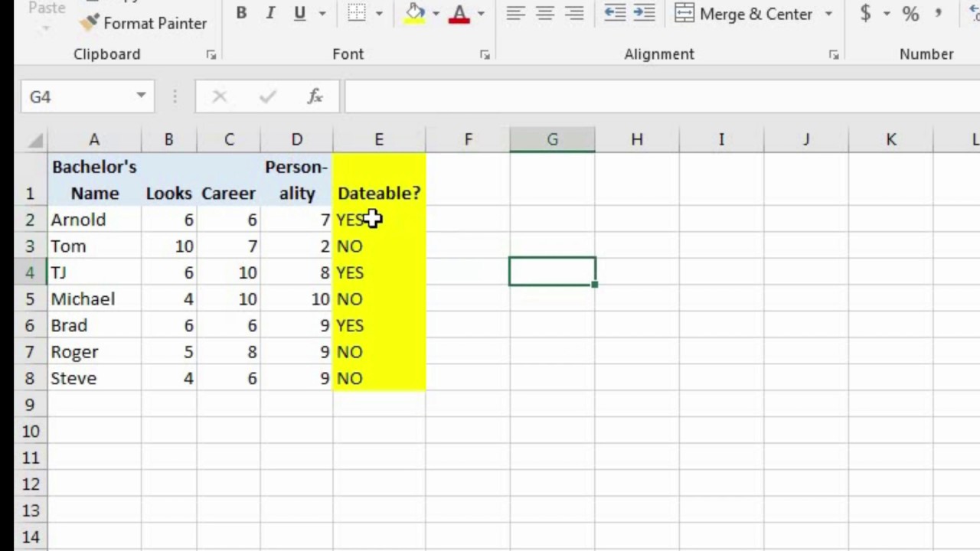Decrease indent
This screenshot has height=551, width=980.
(615, 13)
